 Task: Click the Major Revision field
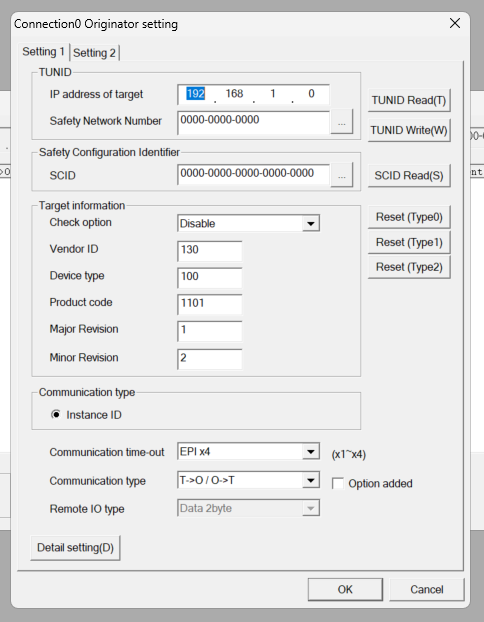(x=209, y=331)
